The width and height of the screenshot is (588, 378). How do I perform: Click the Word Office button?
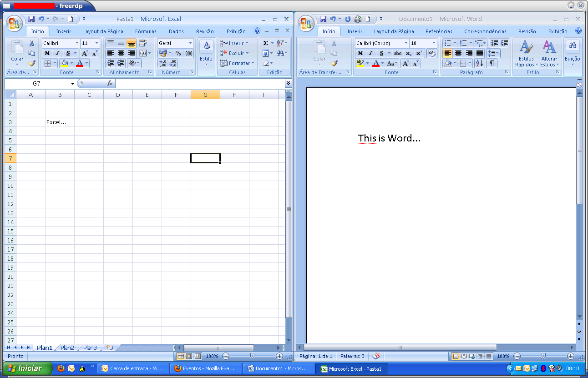click(306, 23)
